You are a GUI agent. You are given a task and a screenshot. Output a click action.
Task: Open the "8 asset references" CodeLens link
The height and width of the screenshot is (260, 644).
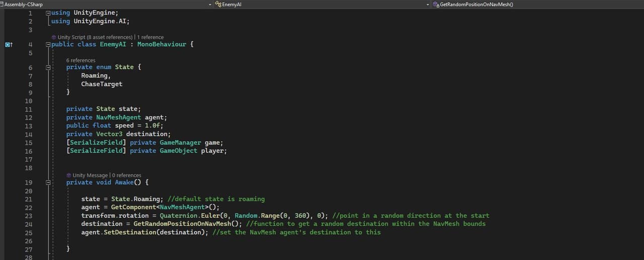pos(109,37)
